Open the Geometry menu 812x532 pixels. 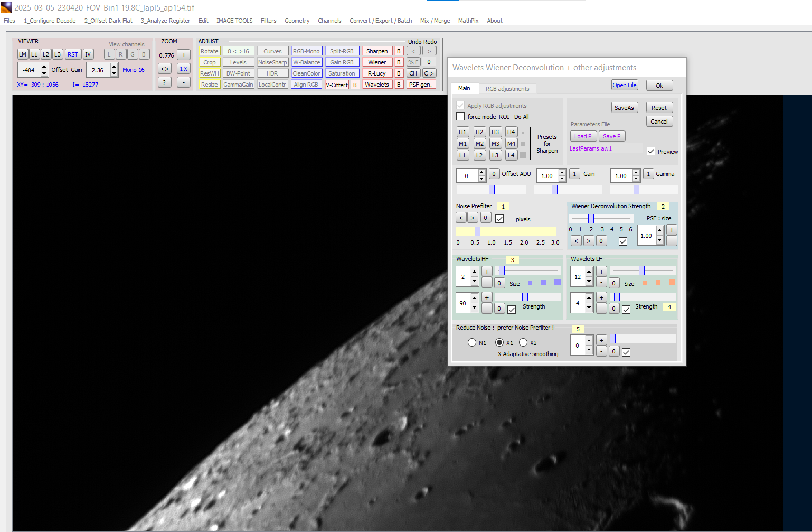tap(297, 21)
